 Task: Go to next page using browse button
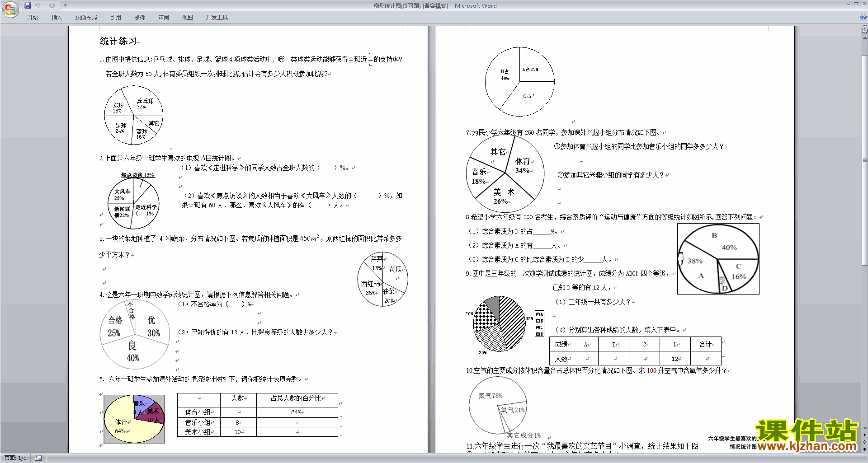pyautogui.click(x=865, y=449)
